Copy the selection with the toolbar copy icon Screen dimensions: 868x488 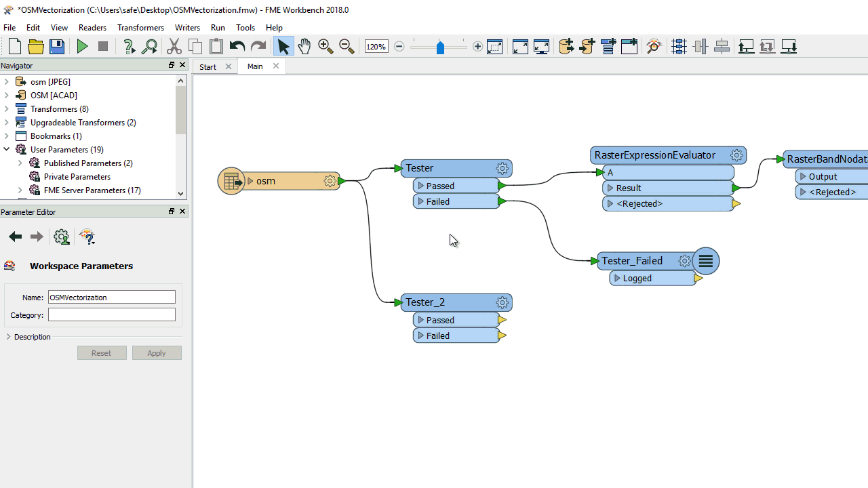pos(195,47)
